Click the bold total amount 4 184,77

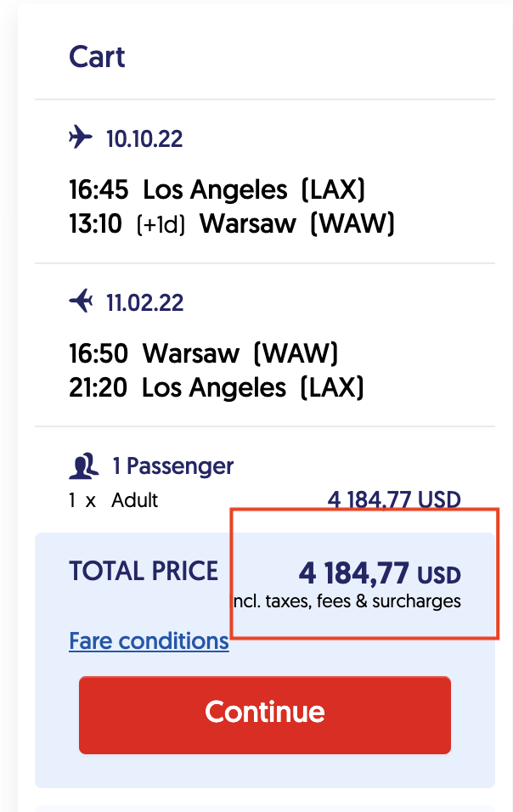pos(353,574)
